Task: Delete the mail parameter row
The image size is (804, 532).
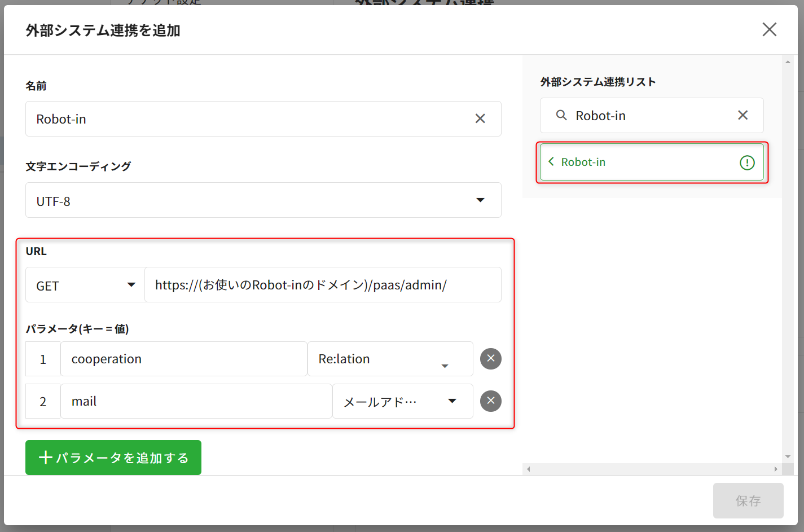Action: tap(490, 401)
